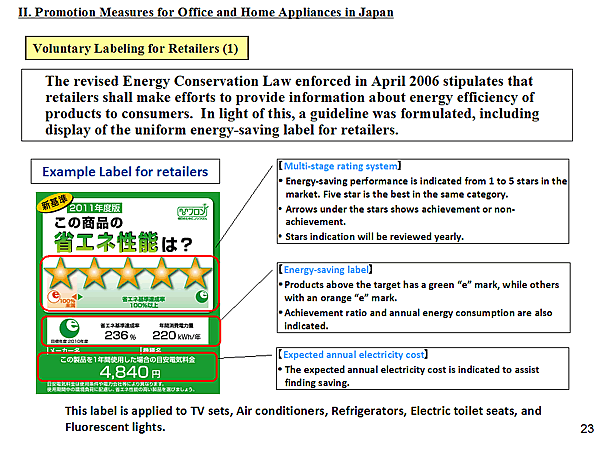Image resolution: width=600 pixels, height=450 pixels.
Task: Click the 省エネ基準達成率 100%以上 caption under stars
Action: coord(144,302)
